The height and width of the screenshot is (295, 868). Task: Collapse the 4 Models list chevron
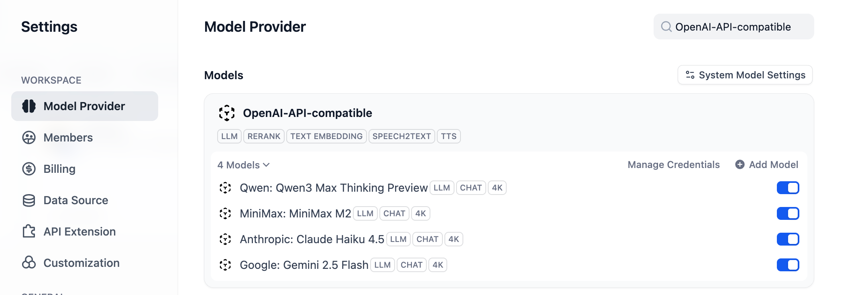coord(266,165)
